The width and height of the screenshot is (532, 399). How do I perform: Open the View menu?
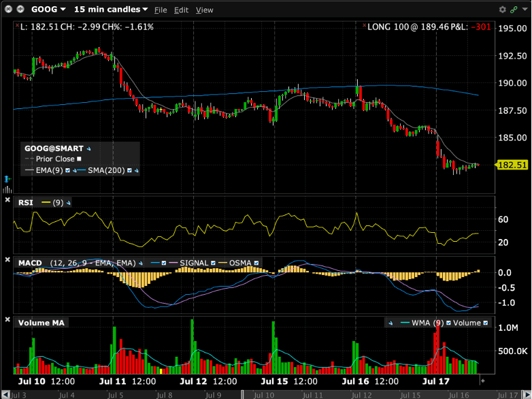pyautogui.click(x=204, y=10)
